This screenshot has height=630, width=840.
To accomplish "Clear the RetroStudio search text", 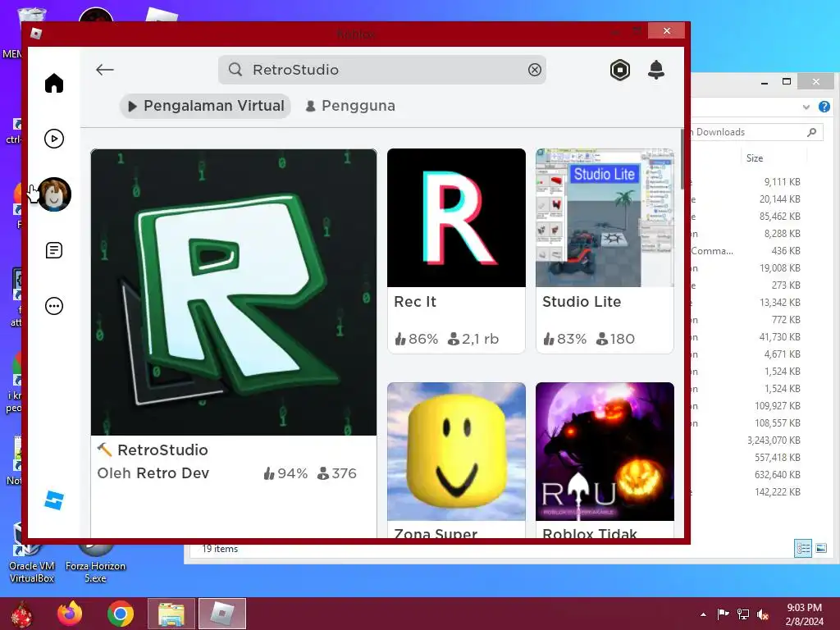I will (x=535, y=70).
